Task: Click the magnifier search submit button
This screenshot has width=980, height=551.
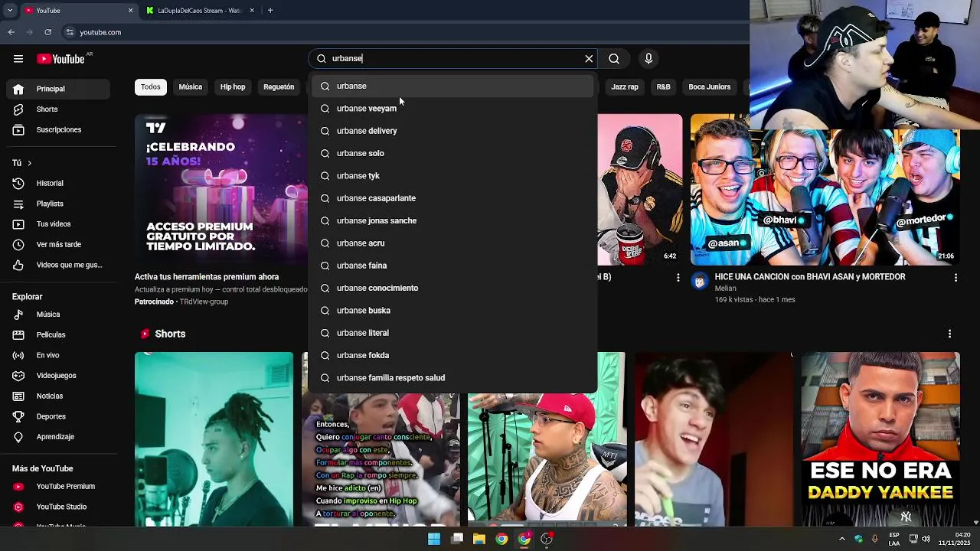Action: click(x=614, y=59)
